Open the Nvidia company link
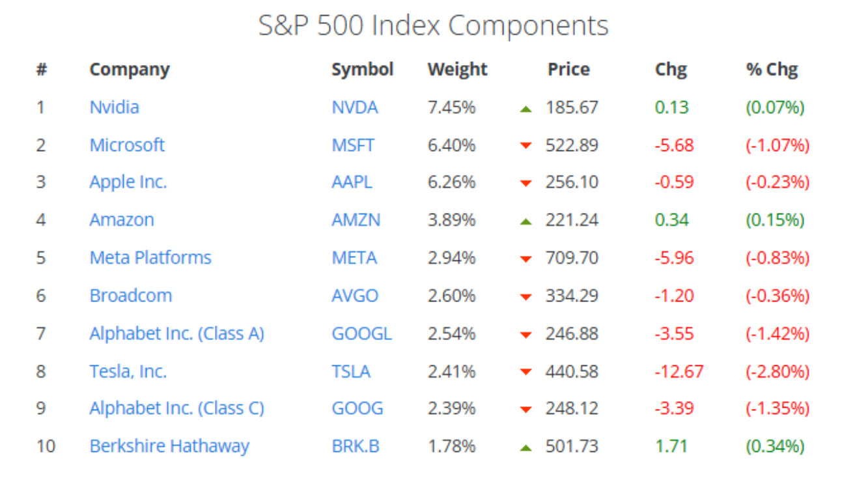The image size is (868, 491). [x=114, y=107]
